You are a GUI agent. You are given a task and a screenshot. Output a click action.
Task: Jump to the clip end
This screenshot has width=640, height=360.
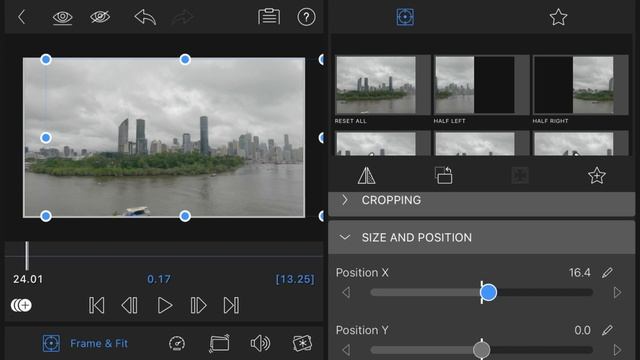(231, 305)
